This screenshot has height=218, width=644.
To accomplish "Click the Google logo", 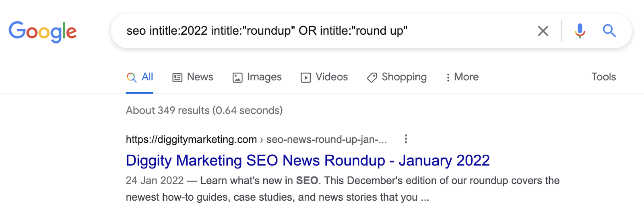I will (x=43, y=31).
